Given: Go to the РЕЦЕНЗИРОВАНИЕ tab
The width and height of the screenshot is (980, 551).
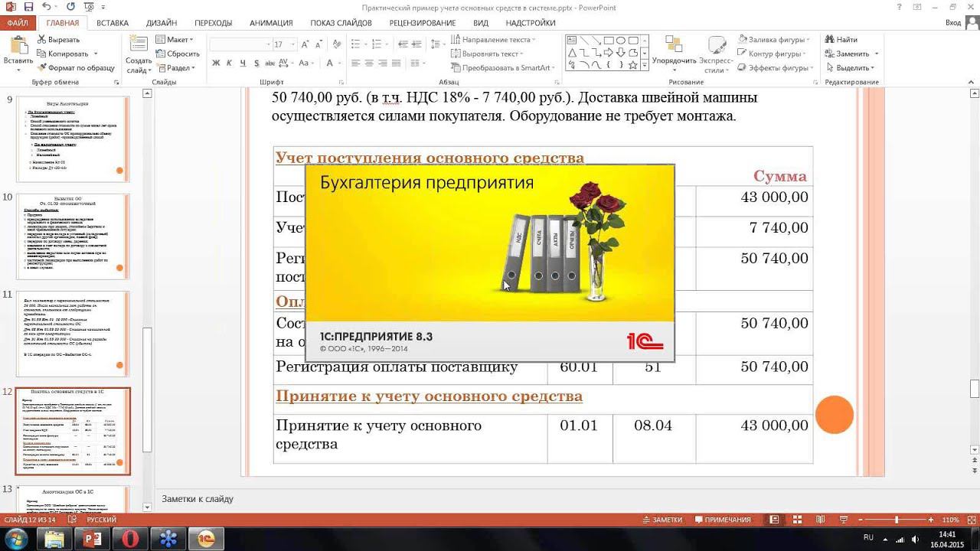Looking at the screenshot, I should [422, 23].
